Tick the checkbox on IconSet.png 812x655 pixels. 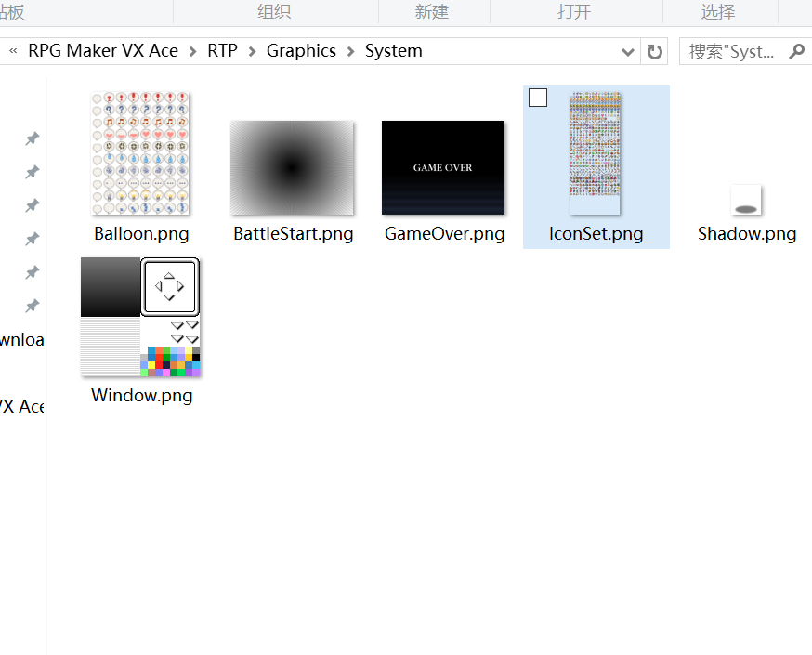point(538,98)
